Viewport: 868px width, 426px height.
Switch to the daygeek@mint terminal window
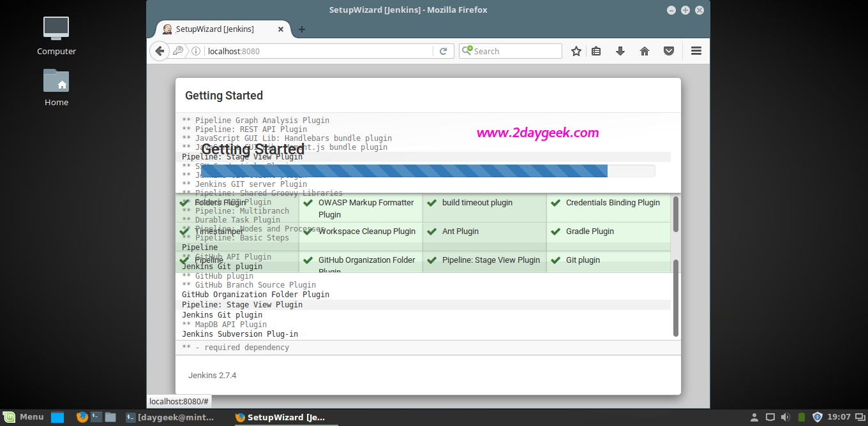coord(171,417)
